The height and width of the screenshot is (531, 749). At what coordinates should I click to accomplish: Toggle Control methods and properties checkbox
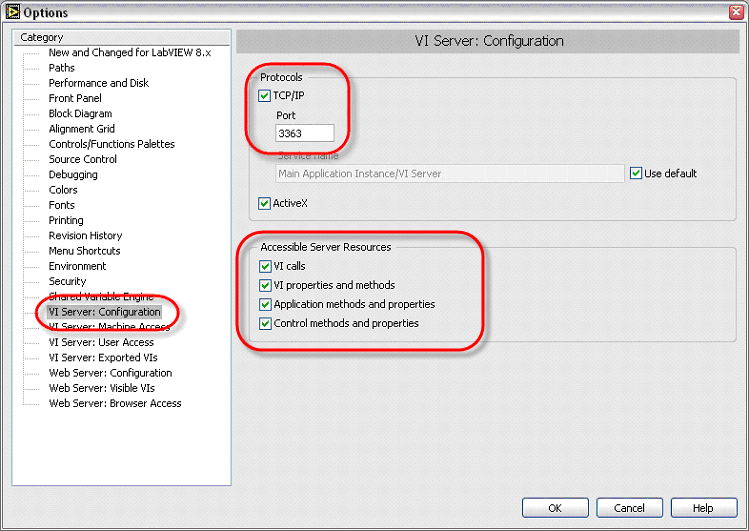pos(265,323)
